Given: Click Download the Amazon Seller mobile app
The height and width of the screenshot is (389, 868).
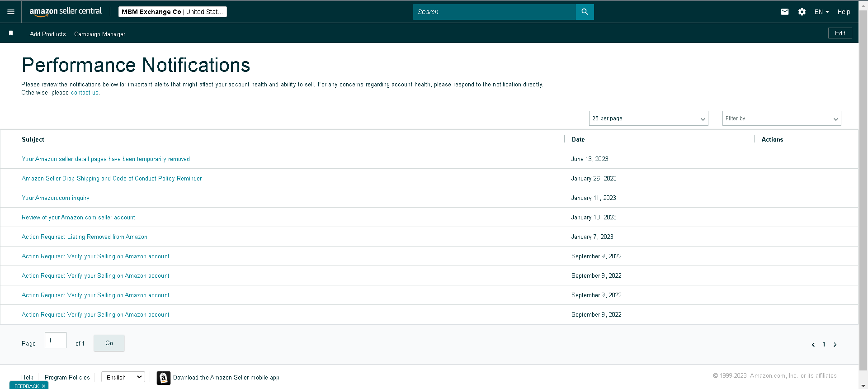Looking at the screenshot, I should coord(226,377).
